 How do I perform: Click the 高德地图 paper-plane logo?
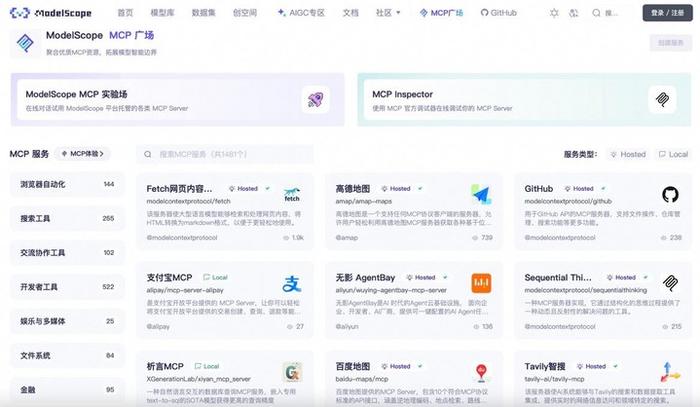pos(481,194)
